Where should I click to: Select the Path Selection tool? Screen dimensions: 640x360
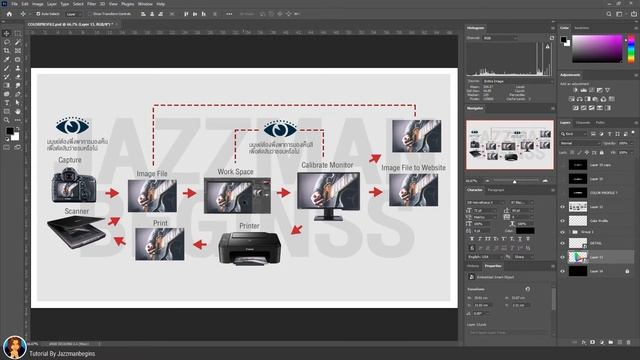(x=18, y=103)
